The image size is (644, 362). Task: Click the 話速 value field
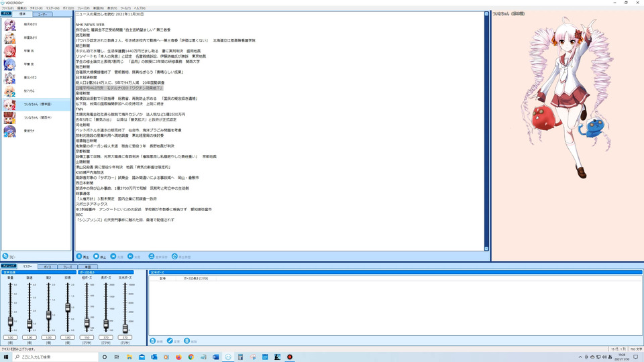[29, 337]
